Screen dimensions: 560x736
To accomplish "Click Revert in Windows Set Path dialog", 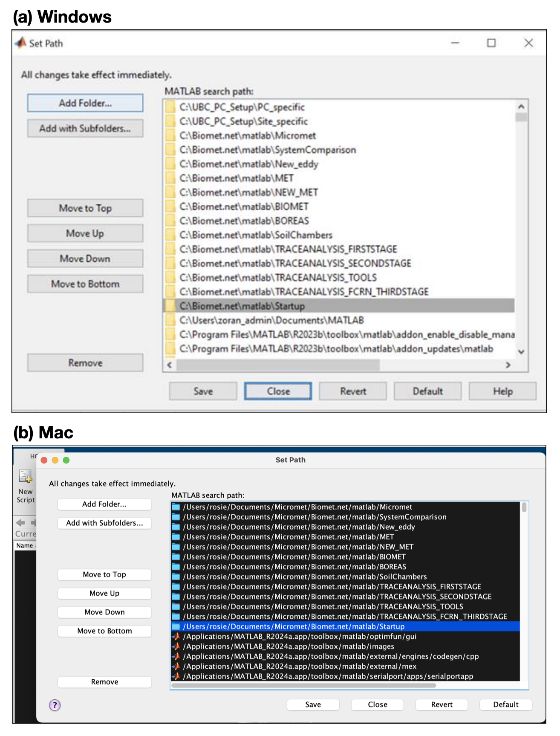I will 353,391.
